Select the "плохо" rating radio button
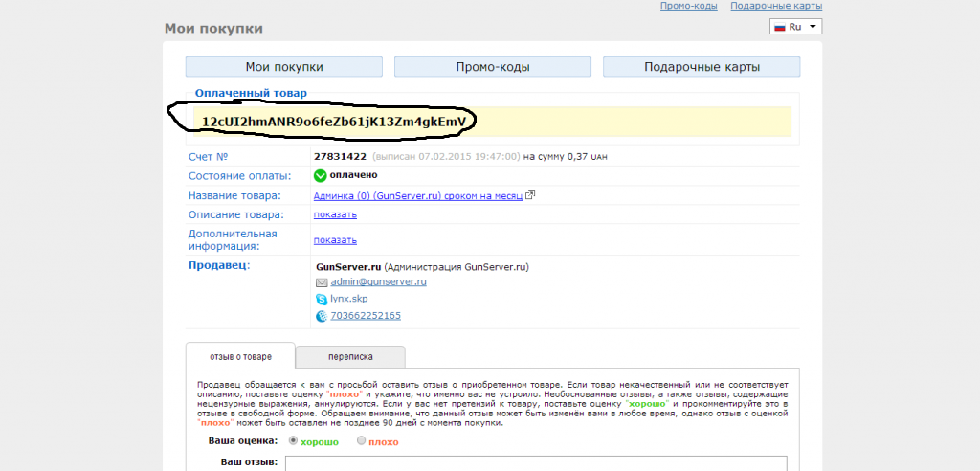The height and width of the screenshot is (471, 980). point(361,441)
